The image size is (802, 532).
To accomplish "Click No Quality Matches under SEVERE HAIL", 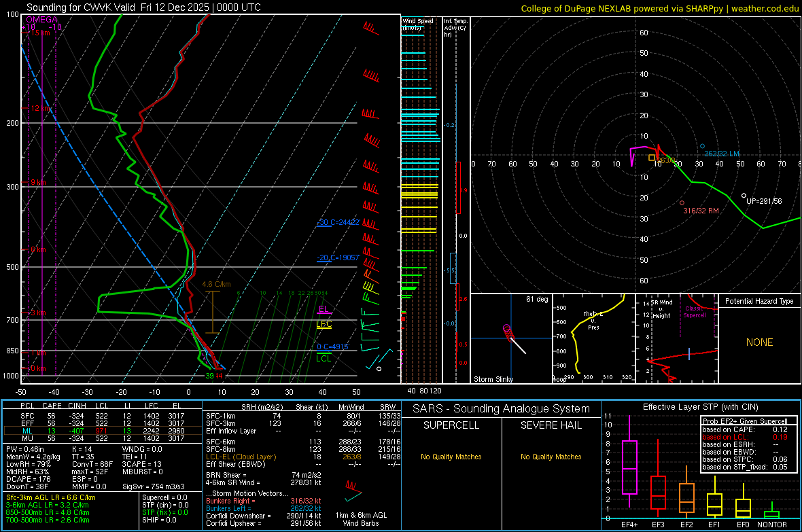I will (551, 457).
